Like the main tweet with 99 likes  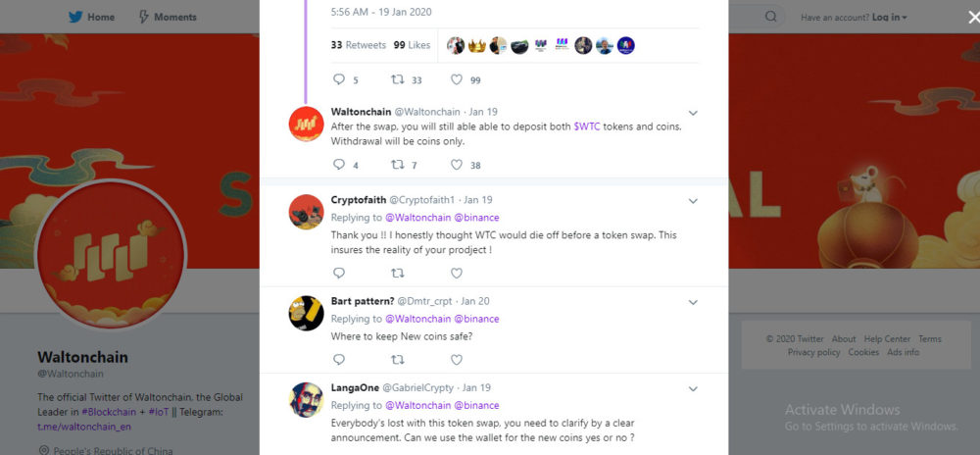pos(457,79)
